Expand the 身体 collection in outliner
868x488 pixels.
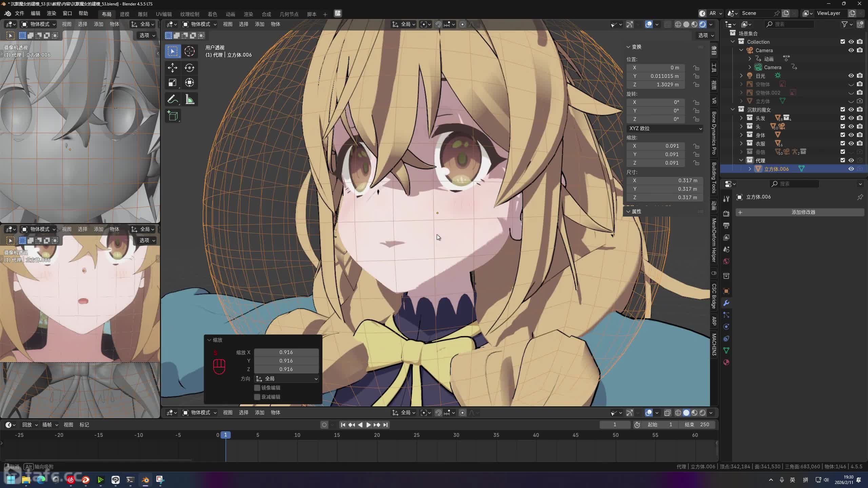[x=741, y=135]
